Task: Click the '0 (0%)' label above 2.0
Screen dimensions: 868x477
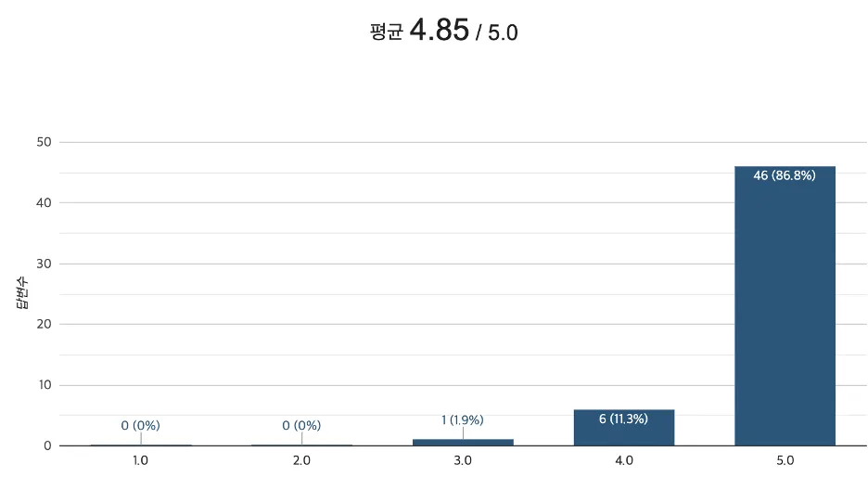Action: click(301, 426)
